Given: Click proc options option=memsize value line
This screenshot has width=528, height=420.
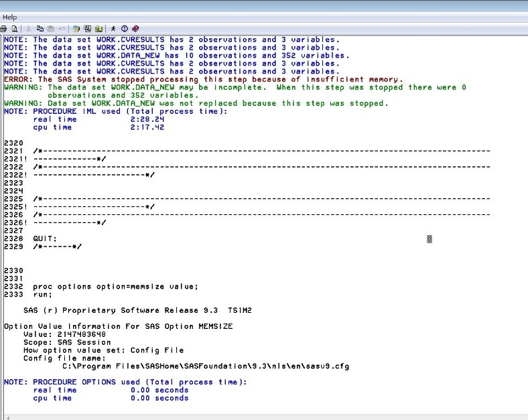Looking at the screenshot, I should [115, 287].
